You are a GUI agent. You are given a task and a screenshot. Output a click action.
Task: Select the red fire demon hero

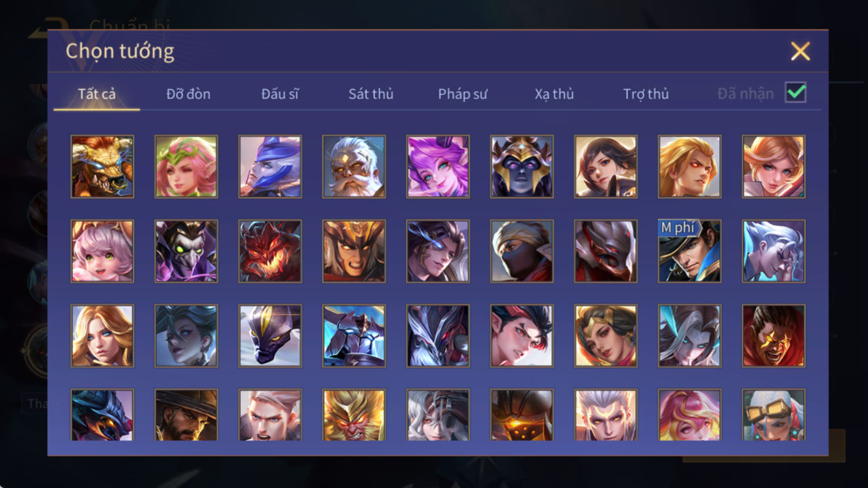pyautogui.click(x=270, y=251)
